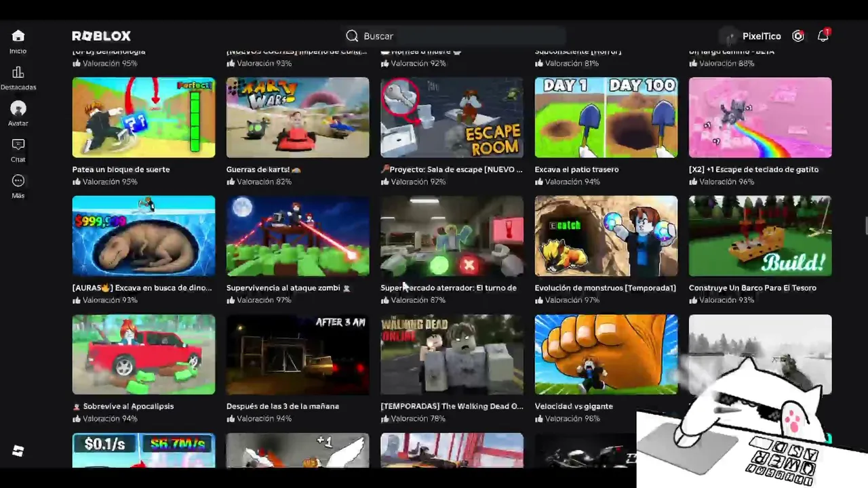Click the Patea un bloque de suerte title
This screenshot has height=488, width=868.
121,169
